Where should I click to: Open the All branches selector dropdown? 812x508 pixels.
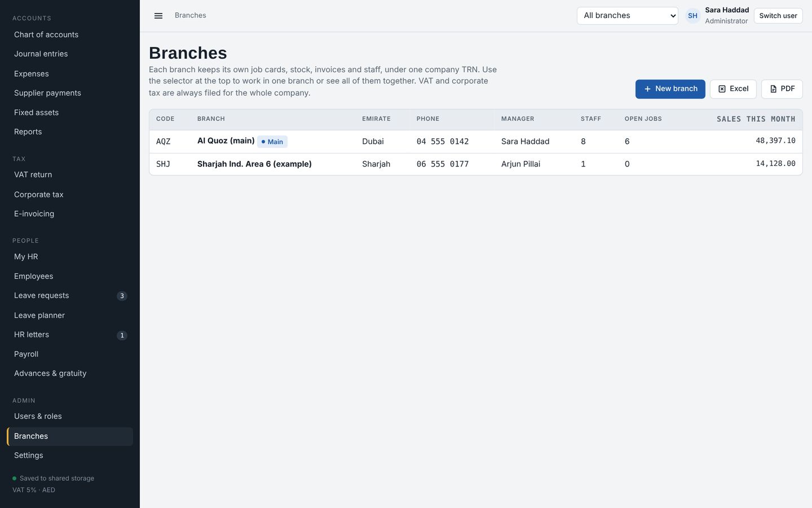click(628, 16)
